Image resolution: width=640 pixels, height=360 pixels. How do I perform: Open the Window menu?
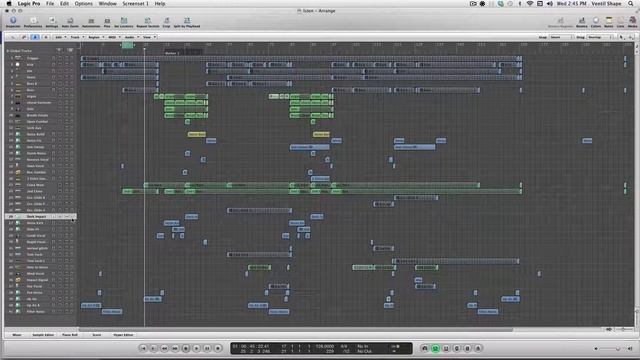click(x=108, y=4)
